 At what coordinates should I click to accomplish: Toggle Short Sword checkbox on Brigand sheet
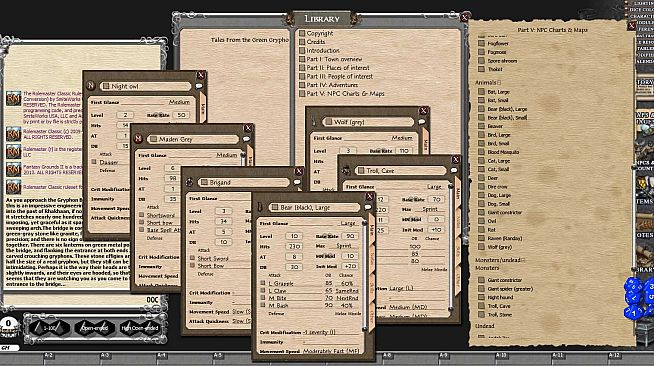point(192,258)
